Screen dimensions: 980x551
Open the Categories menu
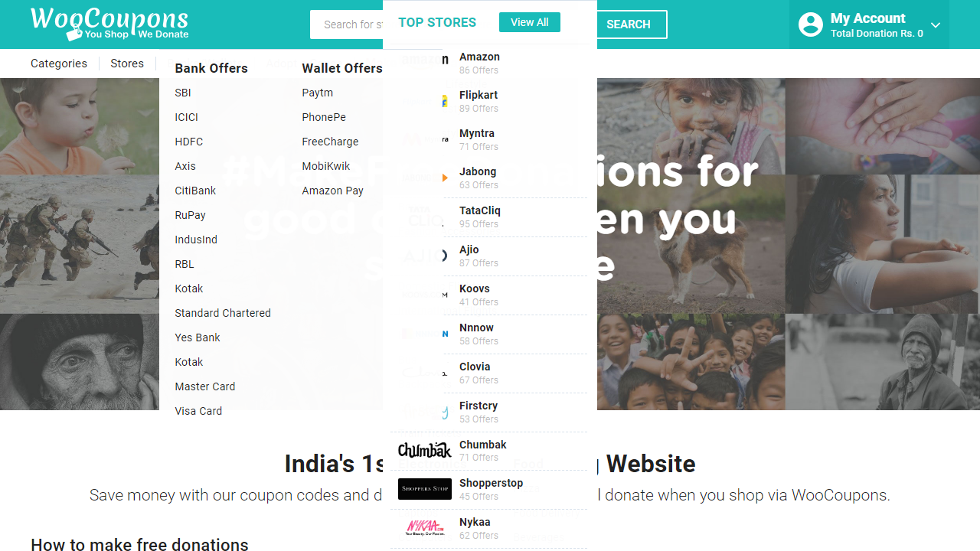click(59, 64)
